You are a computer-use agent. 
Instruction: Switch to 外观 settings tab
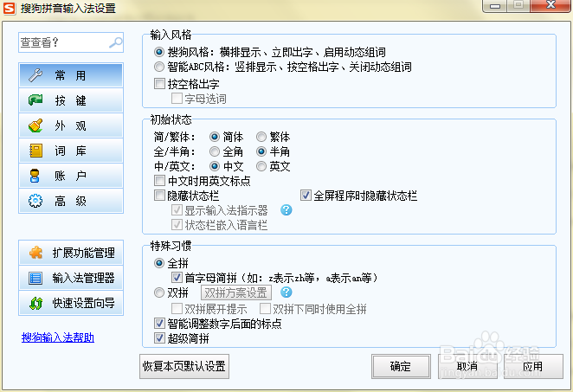(71, 125)
